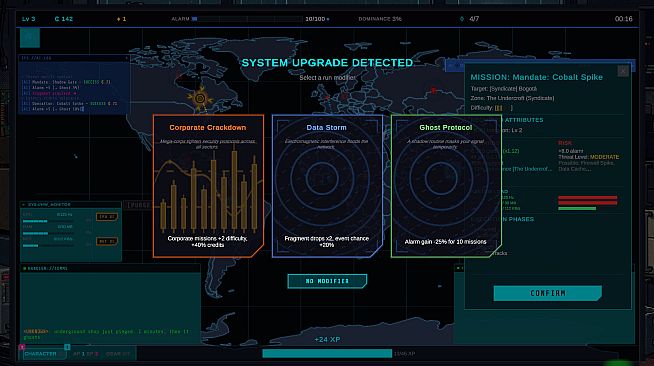654x366 pixels.
Task: Click the alarm level progress bar
Action: (x=247, y=19)
